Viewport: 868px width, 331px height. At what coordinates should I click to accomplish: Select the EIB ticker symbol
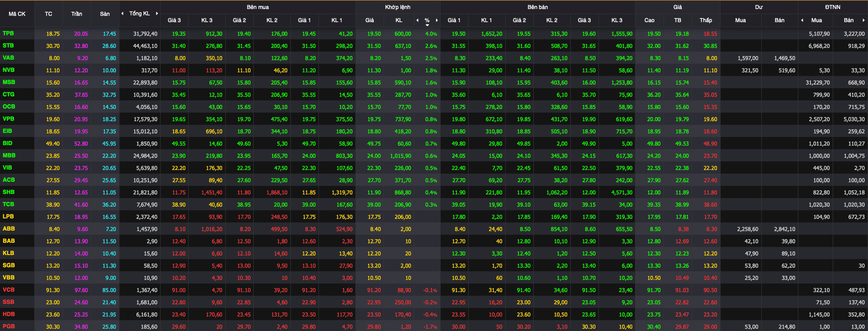click(x=7, y=131)
